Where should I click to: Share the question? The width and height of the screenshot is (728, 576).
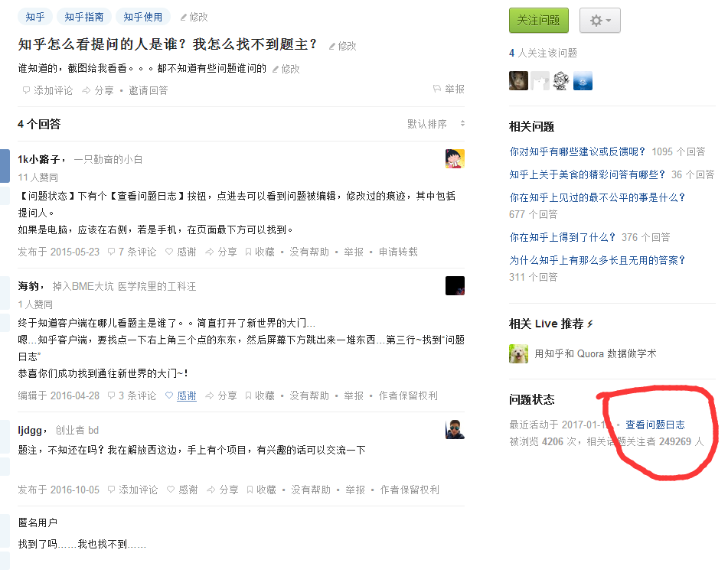(98, 90)
